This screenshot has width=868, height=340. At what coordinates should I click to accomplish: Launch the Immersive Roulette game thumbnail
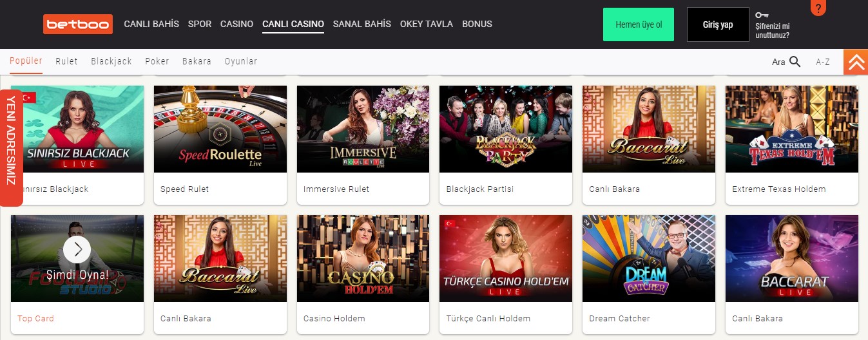tap(363, 129)
